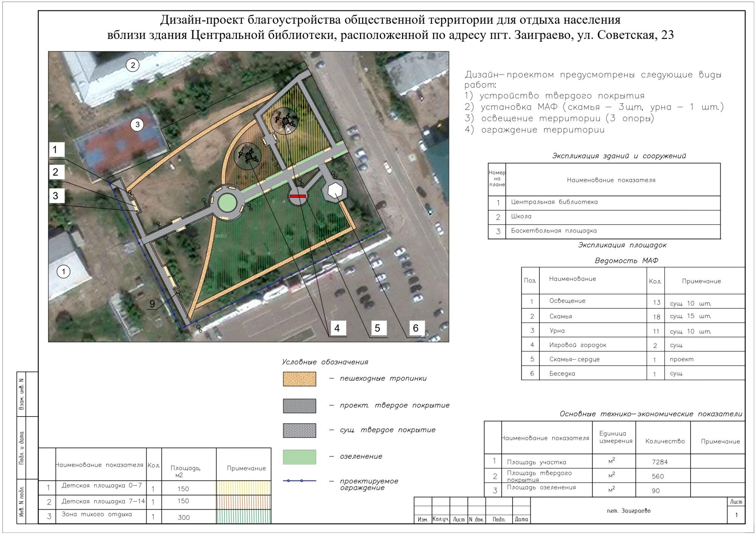Click the 'N док.' cell in the title block
The height and width of the screenshot is (534, 756).
476,519
